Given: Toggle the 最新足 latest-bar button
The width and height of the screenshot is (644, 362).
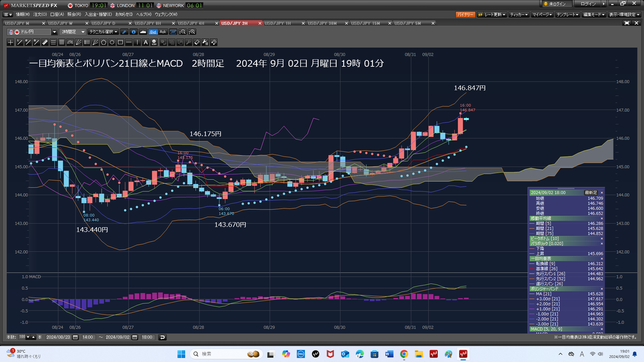Looking at the screenshot, I should (x=590, y=193).
